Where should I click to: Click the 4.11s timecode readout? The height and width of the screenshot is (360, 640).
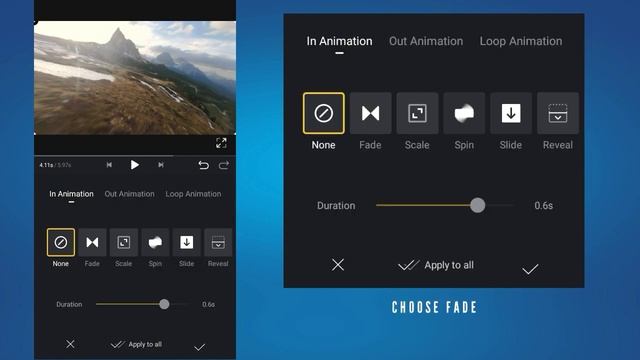47,165
